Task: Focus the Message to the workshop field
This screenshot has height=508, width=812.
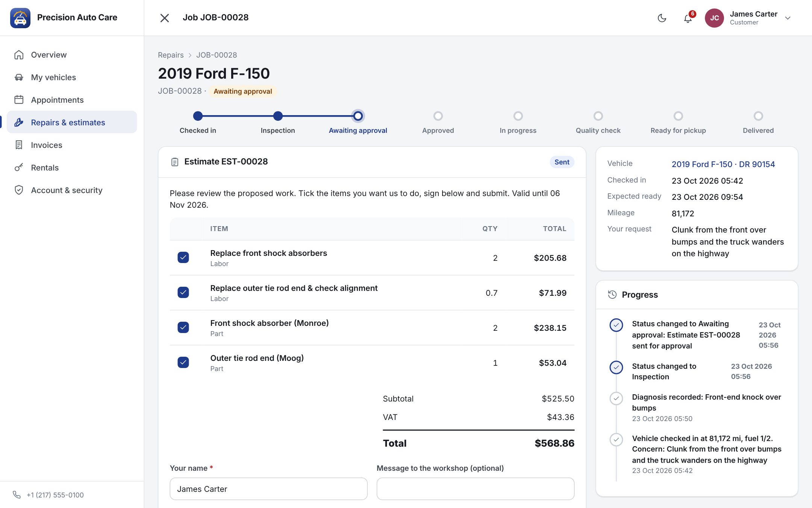Action: coord(475,489)
